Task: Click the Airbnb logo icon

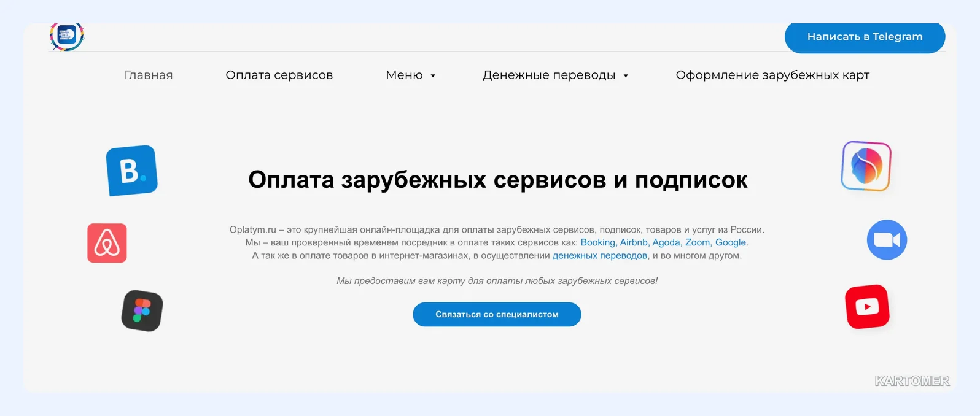Action: tap(107, 243)
